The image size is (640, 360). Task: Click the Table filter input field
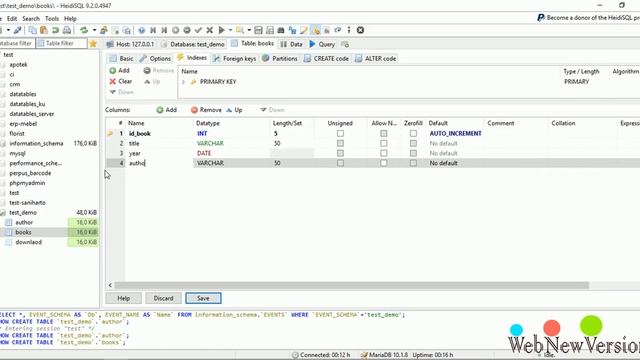[62, 43]
